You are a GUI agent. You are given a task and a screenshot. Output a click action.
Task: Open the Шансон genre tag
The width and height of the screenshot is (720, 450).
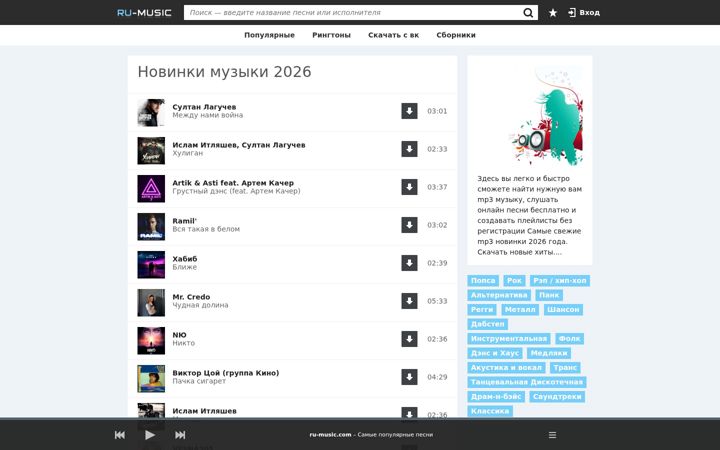[x=563, y=309]
